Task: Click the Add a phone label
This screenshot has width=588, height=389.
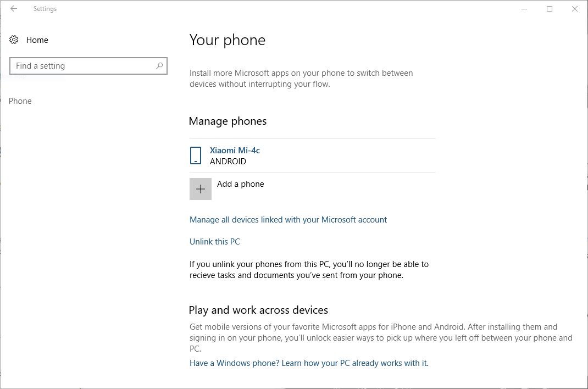Action: 240,184
